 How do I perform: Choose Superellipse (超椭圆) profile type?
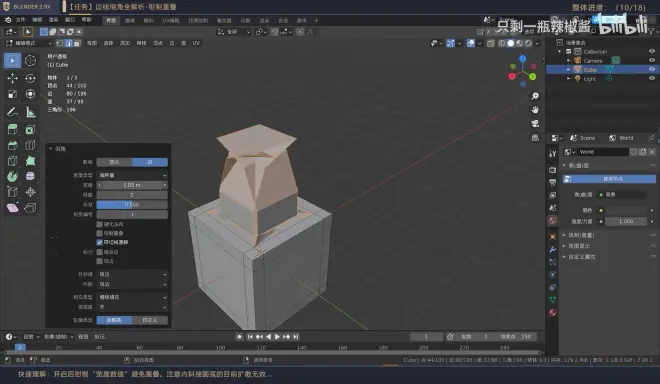click(x=114, y=320)
